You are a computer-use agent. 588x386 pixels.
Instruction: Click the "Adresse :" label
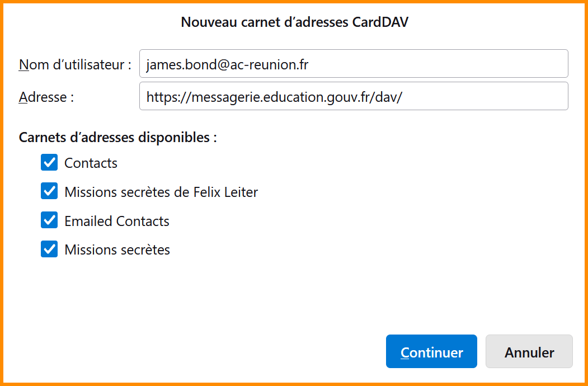point(46,97)
